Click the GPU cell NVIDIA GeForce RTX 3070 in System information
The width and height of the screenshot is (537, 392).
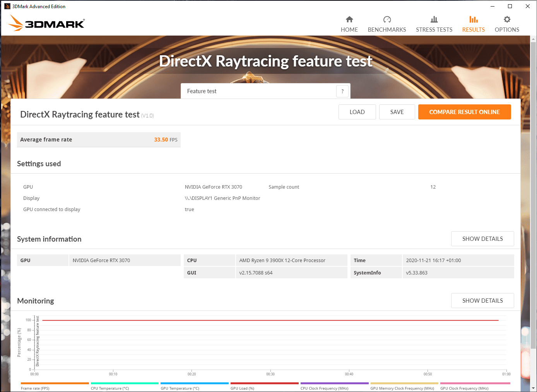125,261
